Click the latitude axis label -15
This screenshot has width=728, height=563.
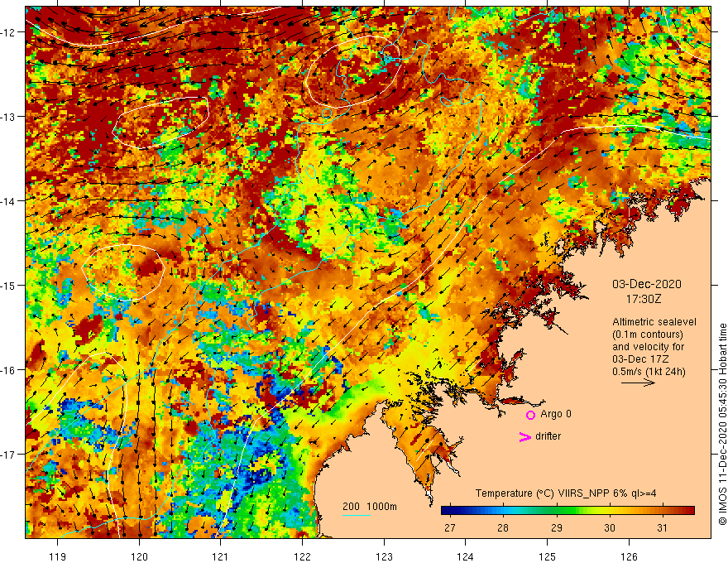[8, 285]
